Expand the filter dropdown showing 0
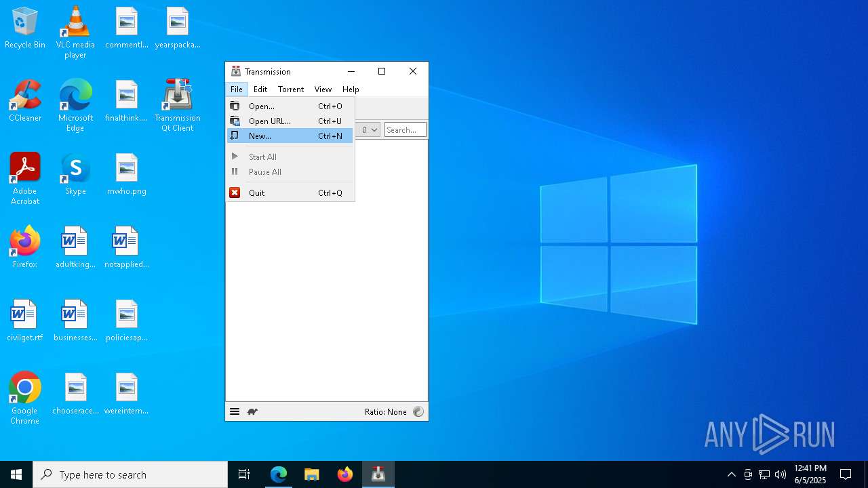Image resolution: width=868 pixels, height=488 pixels. pos(369,129)
